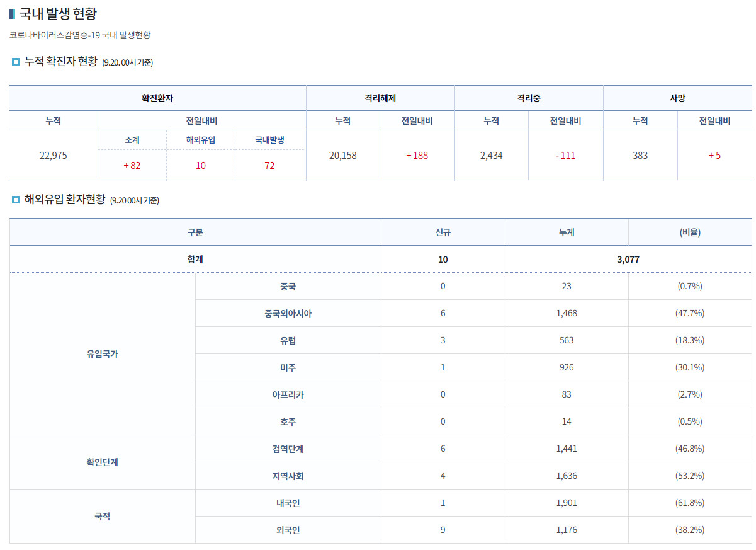The image size is (756, 550).
Task: Select the 중국 cumulative value 23
Action: tap(567, 286)
